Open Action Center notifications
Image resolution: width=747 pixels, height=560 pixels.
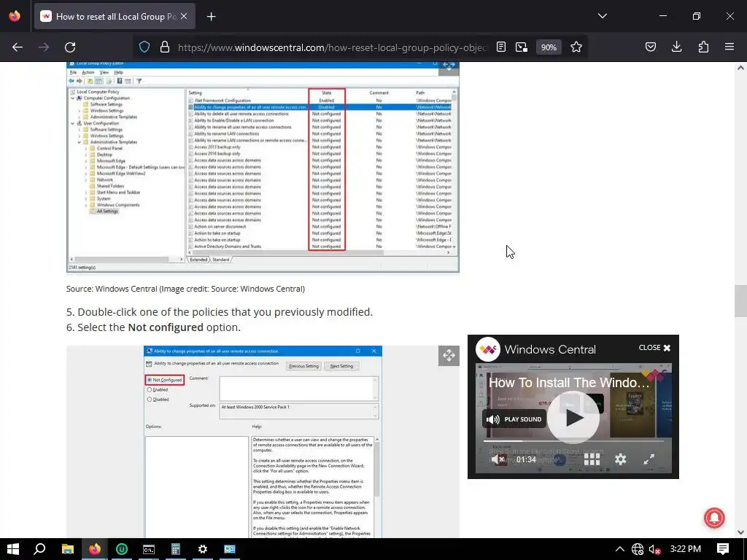(723, 549)
